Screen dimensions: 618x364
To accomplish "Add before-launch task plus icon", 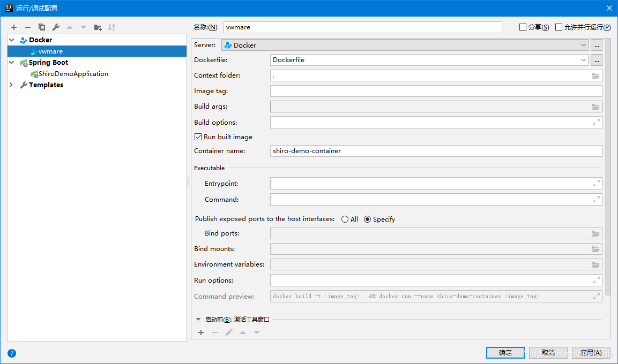I will point(201,332).
